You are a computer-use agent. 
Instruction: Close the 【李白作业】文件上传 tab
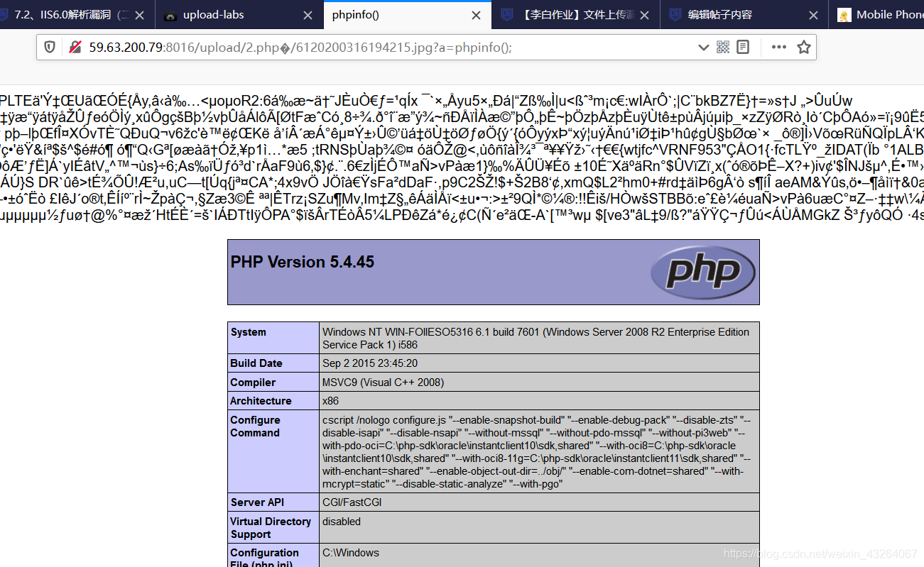[x=644, y=15]
